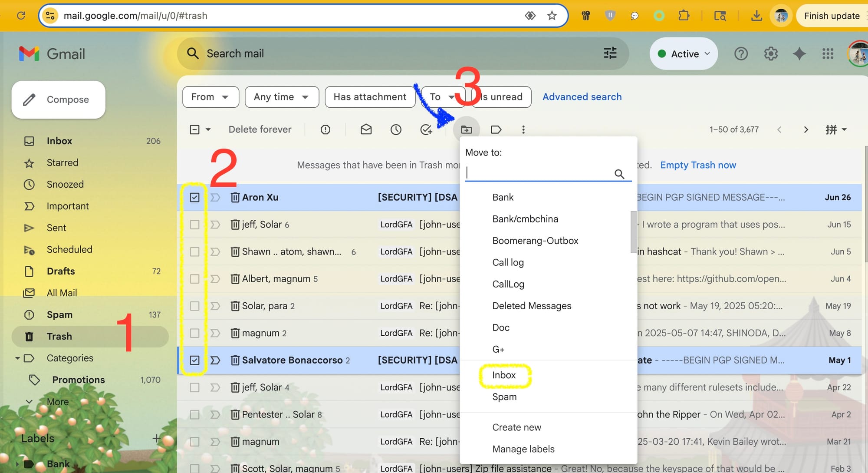The width and height of the screenshot is (868, 473).
Task: Open the To filter dropdown
Action: coord(443,97)
